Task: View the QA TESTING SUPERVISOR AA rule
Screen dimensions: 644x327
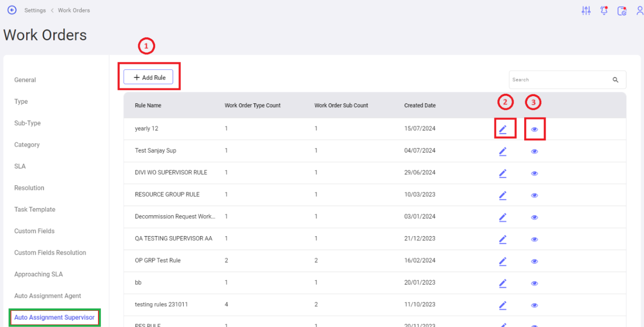Action: (x=535, y=239)
